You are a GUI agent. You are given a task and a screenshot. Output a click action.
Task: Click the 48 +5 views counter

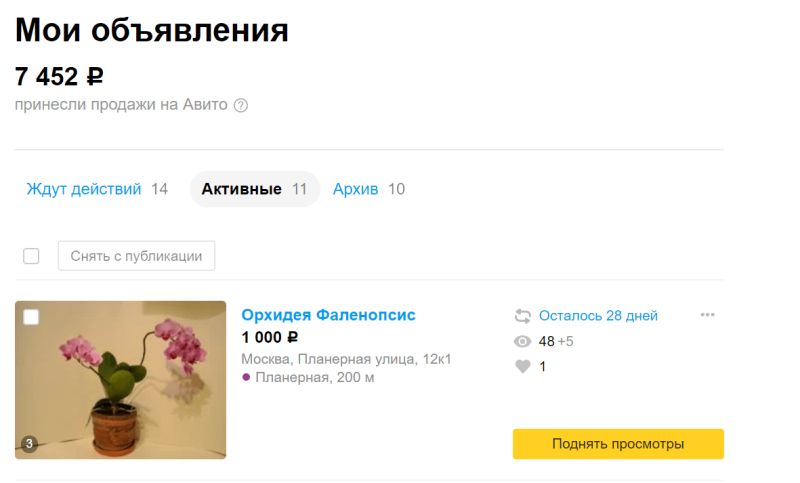point(556,341)
